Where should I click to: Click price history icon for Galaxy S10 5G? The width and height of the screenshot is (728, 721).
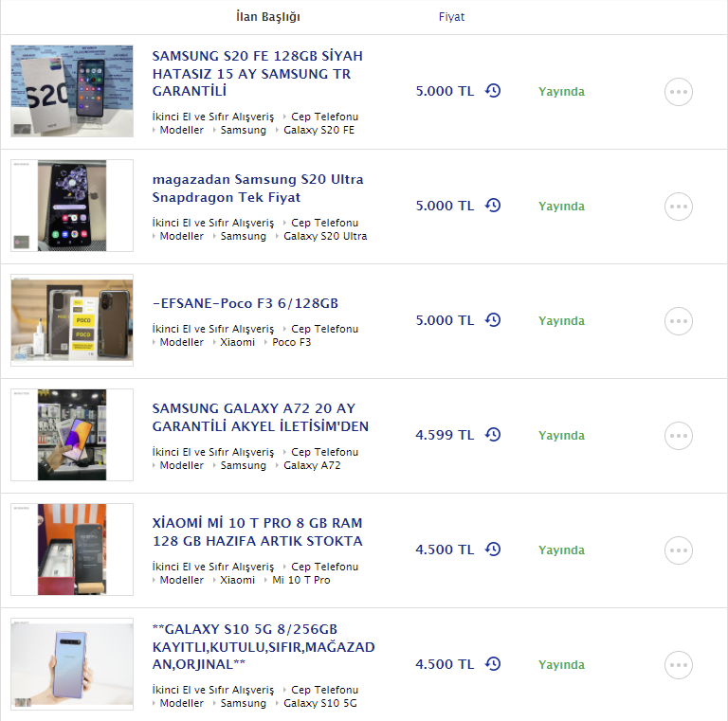click(493, 663)
